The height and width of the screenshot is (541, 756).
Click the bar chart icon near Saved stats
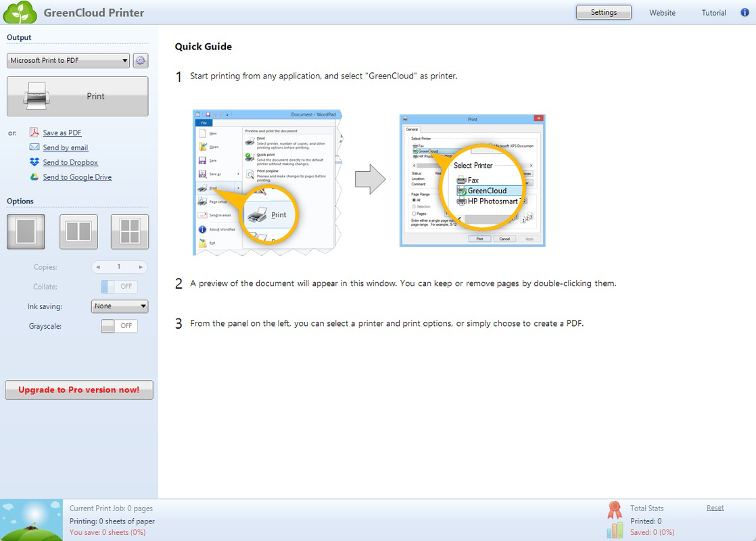pos(615,530)
